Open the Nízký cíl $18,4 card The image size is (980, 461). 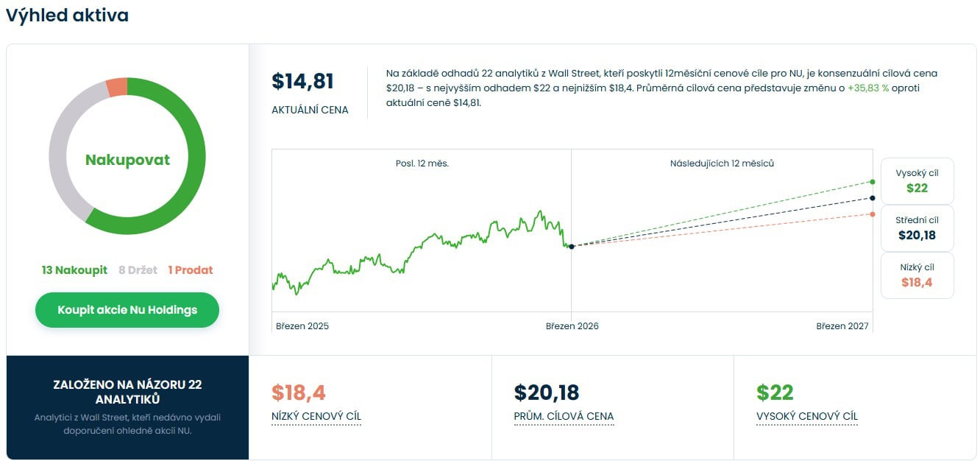(x=917, y=275)
